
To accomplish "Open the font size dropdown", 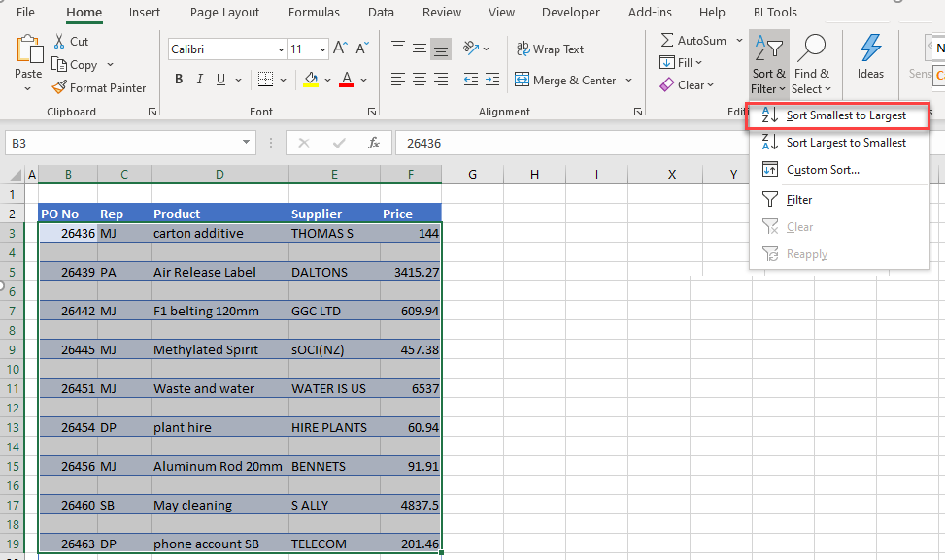I will coord(321,49).
